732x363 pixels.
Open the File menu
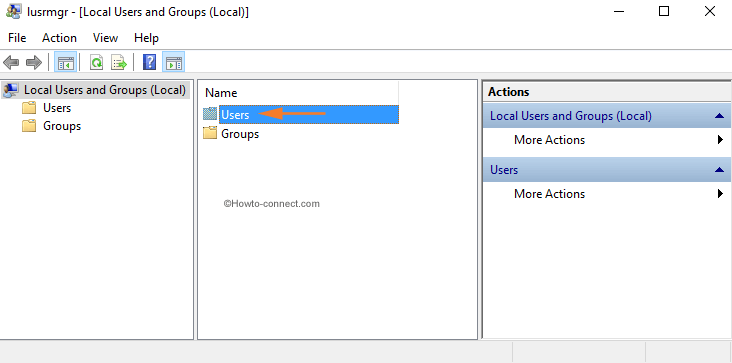point(17,38)
